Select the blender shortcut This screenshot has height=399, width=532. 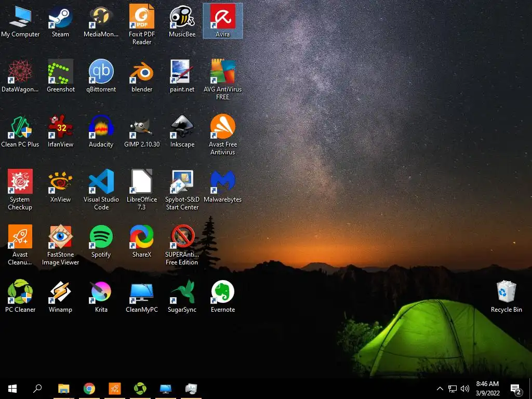coord(142,76)
